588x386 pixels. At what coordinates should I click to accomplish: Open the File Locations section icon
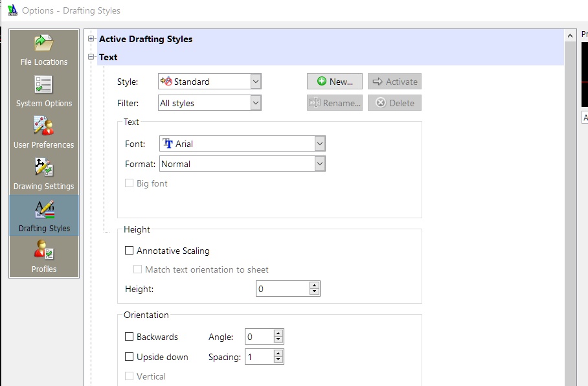click(44, 44)
